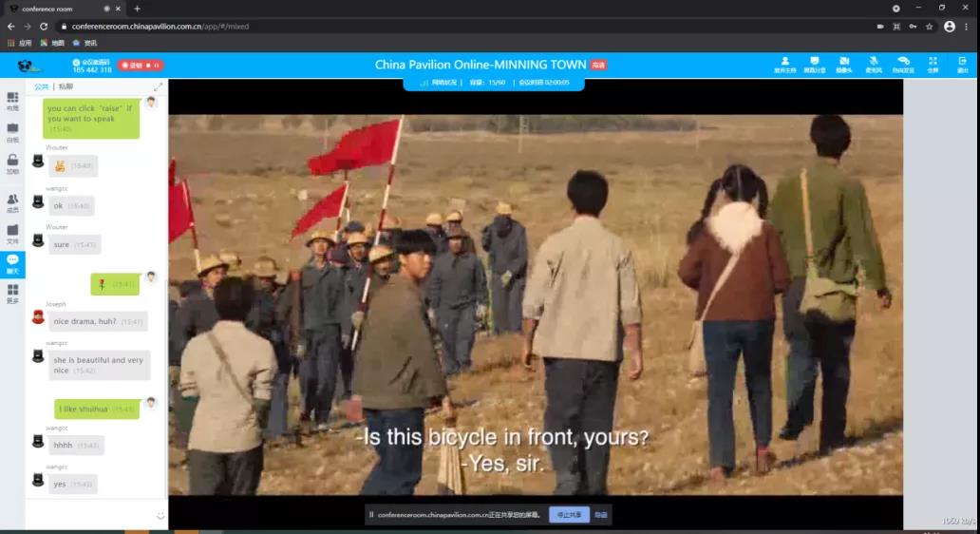The width and height of the screenshot is (980, 534).
Task: Select the private chat tab
Action: coord(66,86)
